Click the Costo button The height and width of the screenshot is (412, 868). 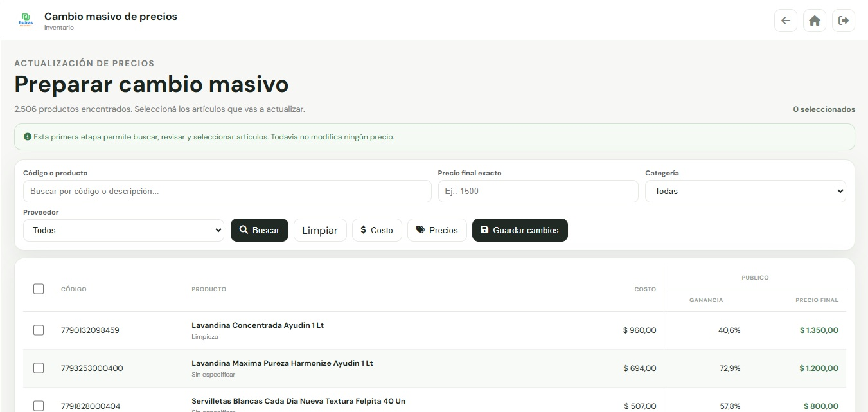click(377, 230)
